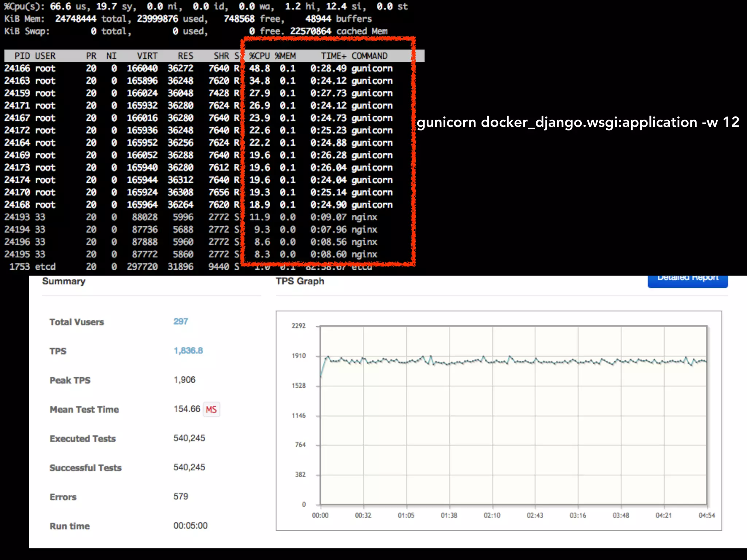Click the Summary section heading

(64, 281)
